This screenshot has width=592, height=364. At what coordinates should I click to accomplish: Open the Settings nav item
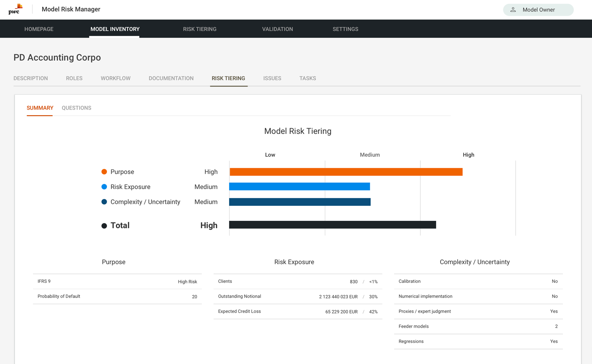[345, 29]
